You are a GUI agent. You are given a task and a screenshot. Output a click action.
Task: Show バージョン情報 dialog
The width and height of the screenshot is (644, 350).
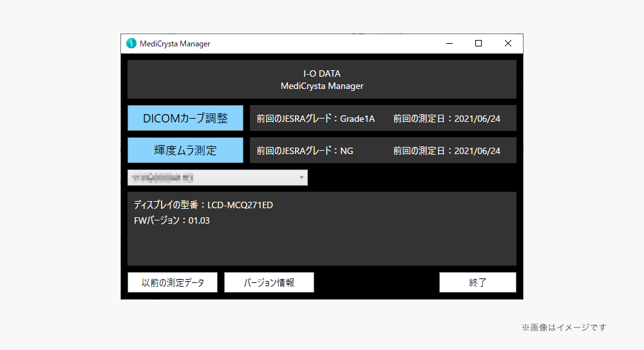click(269, 282)
